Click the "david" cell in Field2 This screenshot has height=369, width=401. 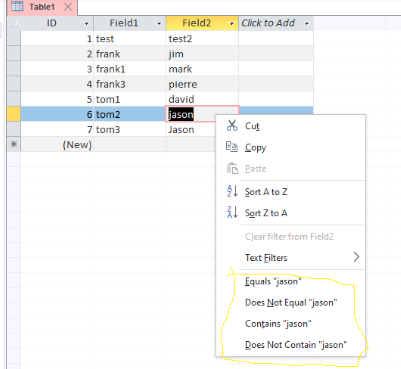pyautogui.click(x=202, y=99)
